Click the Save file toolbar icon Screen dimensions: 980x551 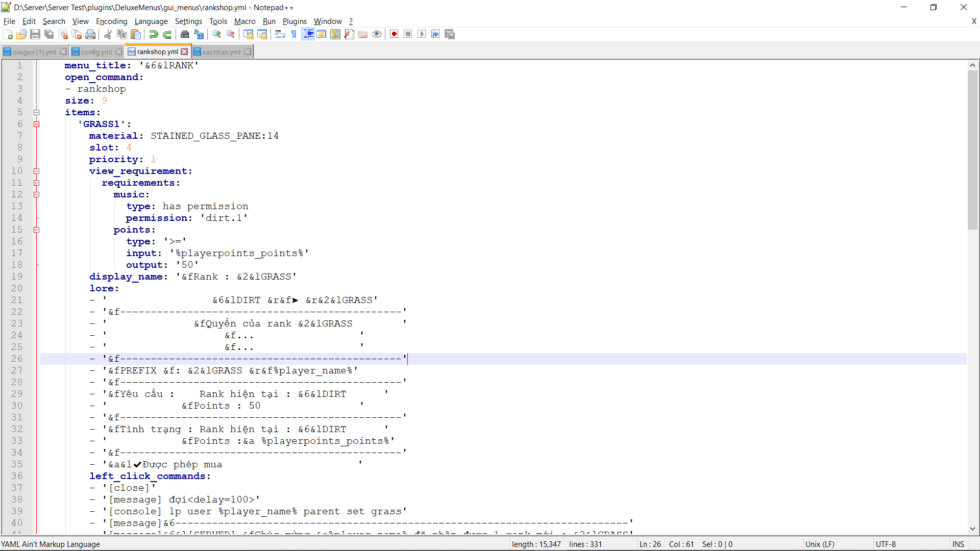(35, 34)
